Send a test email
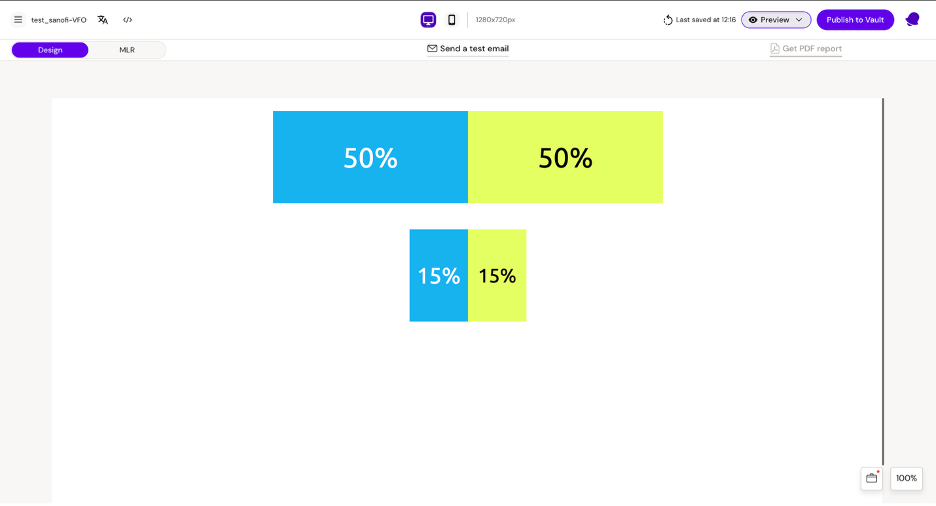The image size is (936, 506). pos(468,49)
